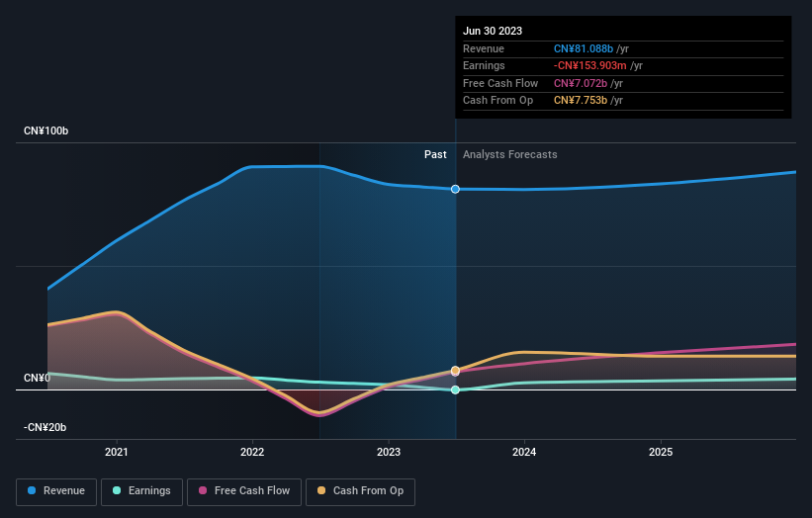Click the CN¥100b y-axis label

tap(46, 130)
